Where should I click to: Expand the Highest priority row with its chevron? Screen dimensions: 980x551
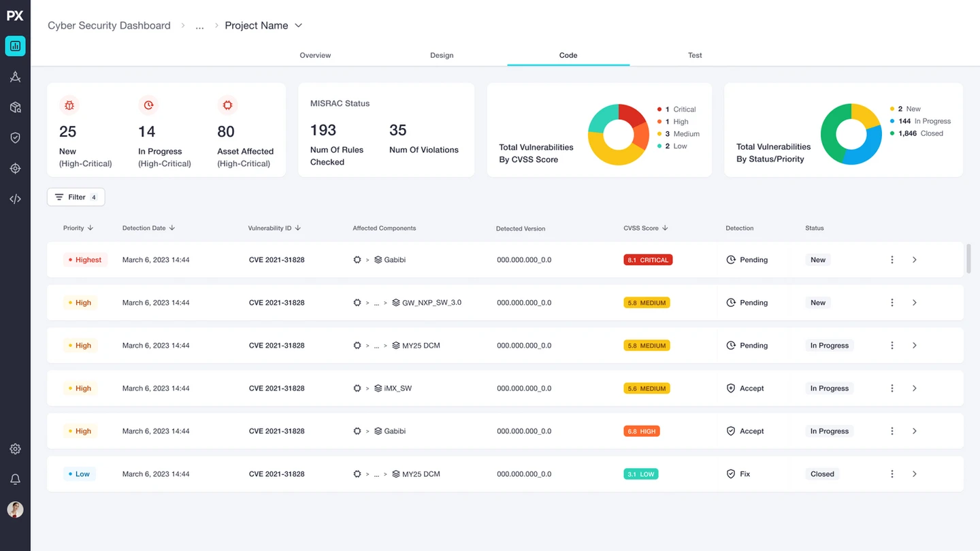pos(915,260)
